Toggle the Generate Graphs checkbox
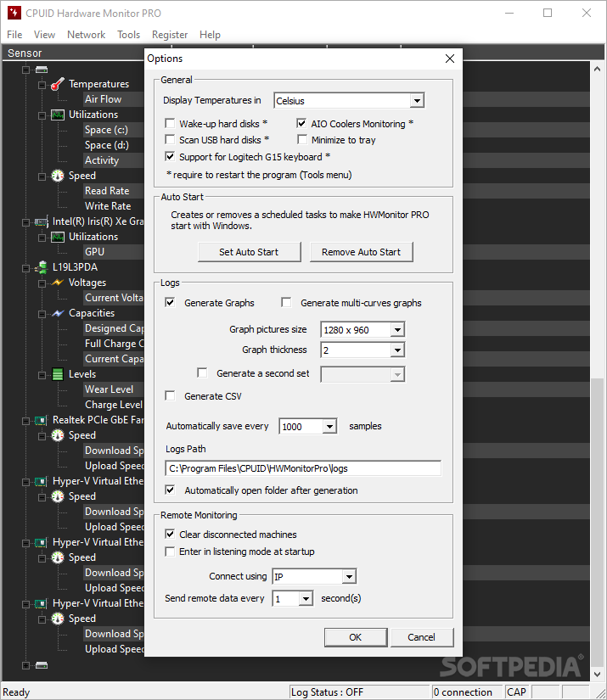The height and width of the screenshot is (700, 607). 170,302
